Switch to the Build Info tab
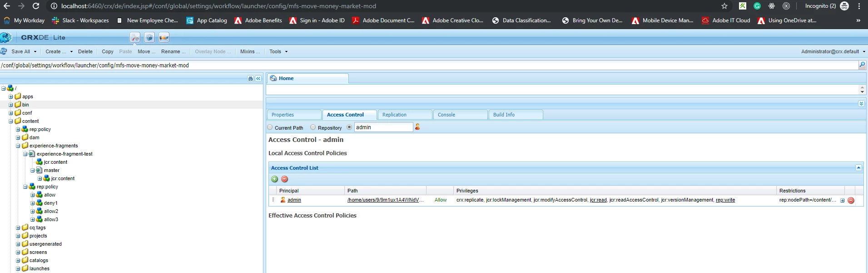868x273 pixels. (516, 115)
